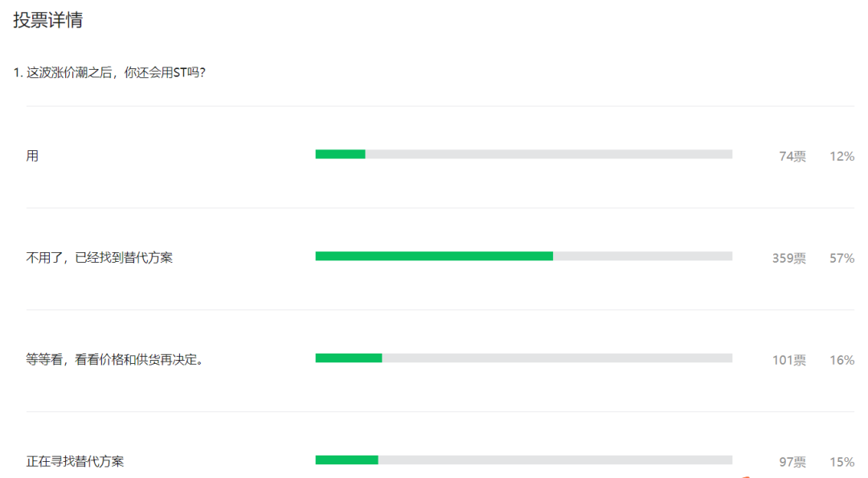Select 等等看，看看价格和供货再决定 option
This screenshot has height=478, width=868.
[x=117, y=360]
